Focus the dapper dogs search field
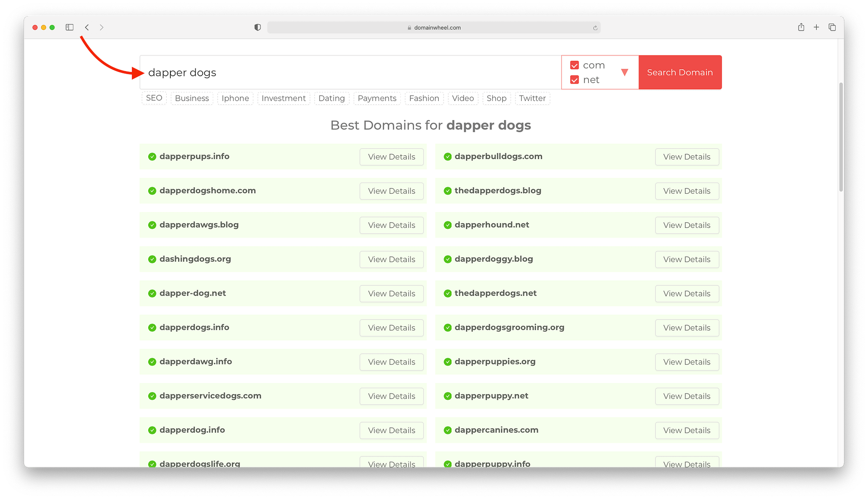The image size is (868, 499). (x=351, y=73)
